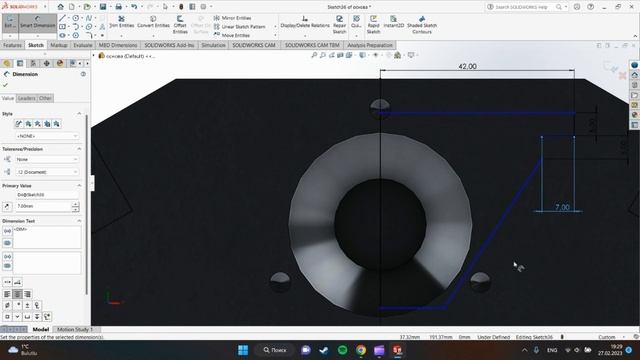640x360 pixels.
Task: Switch to Motion Study 1 tab
Action: 75,329
